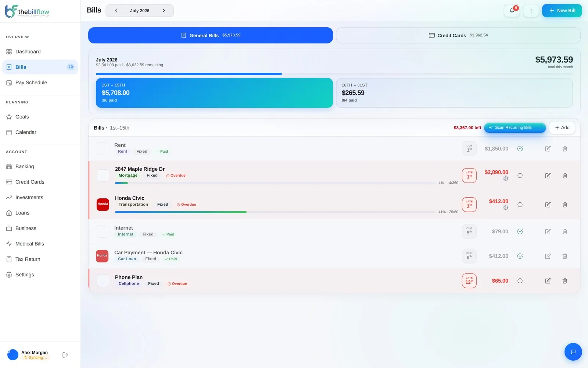Click the Mortgage category tag

pyautogui.click(x=128, y=176)
